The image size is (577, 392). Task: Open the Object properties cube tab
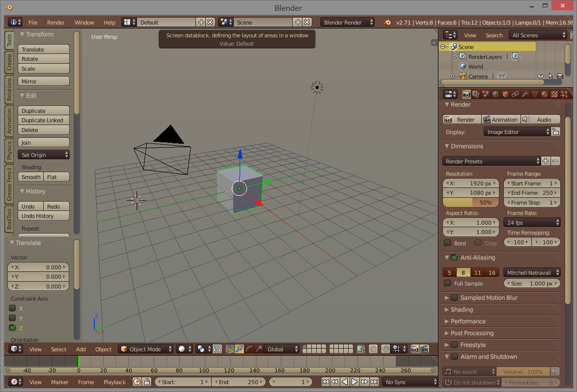(x=505, y=94)
